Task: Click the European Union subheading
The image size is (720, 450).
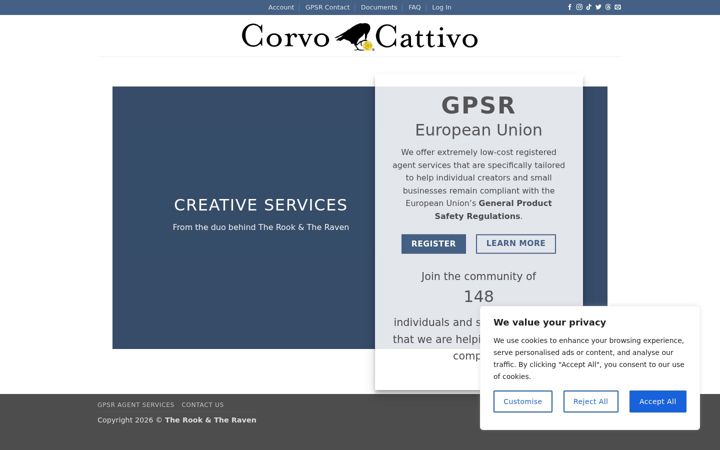Action: pyautogui.click(x=478, y=130)
